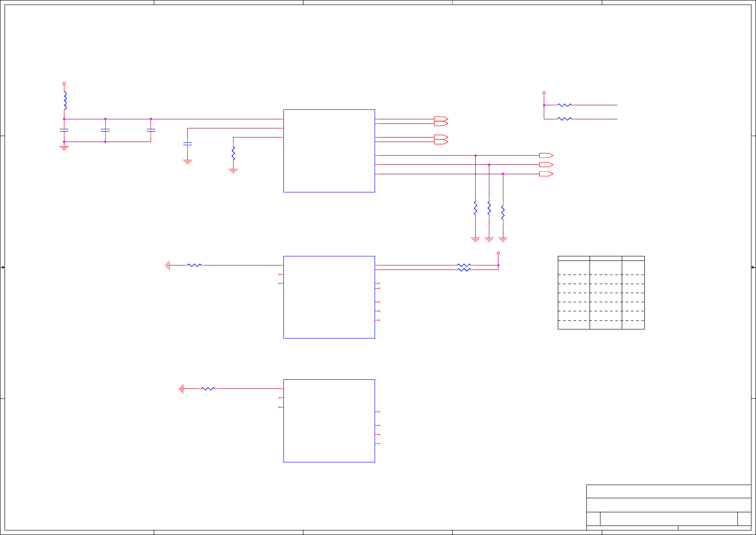Click the power terminal circle at the top right
The width and height of the screenshot is (756, 535).
(544, 93)
